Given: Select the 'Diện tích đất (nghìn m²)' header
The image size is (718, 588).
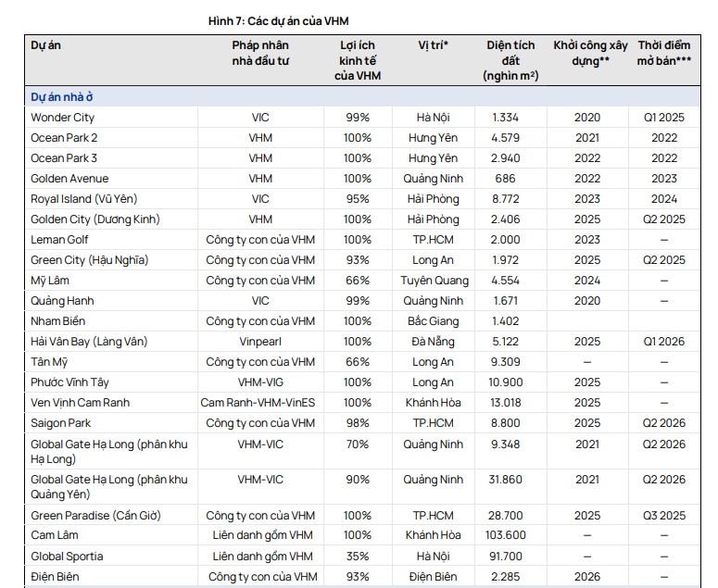Looking at the screenshot, I should (x=510, y=60).
